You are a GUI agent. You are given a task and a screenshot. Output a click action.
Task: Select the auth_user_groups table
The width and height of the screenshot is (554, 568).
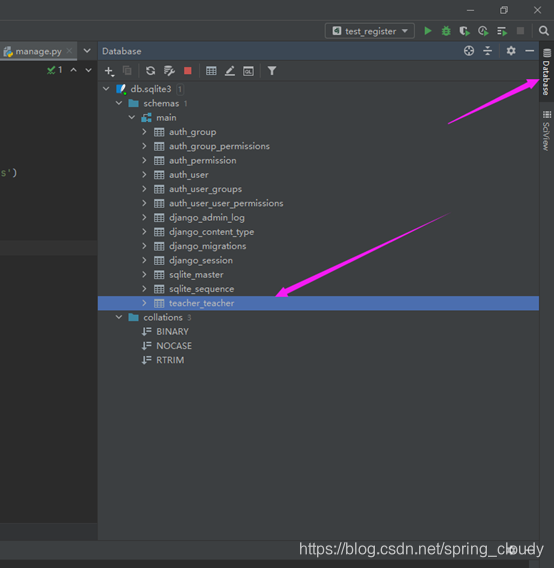pyautogui.click(x=205, y=189)
